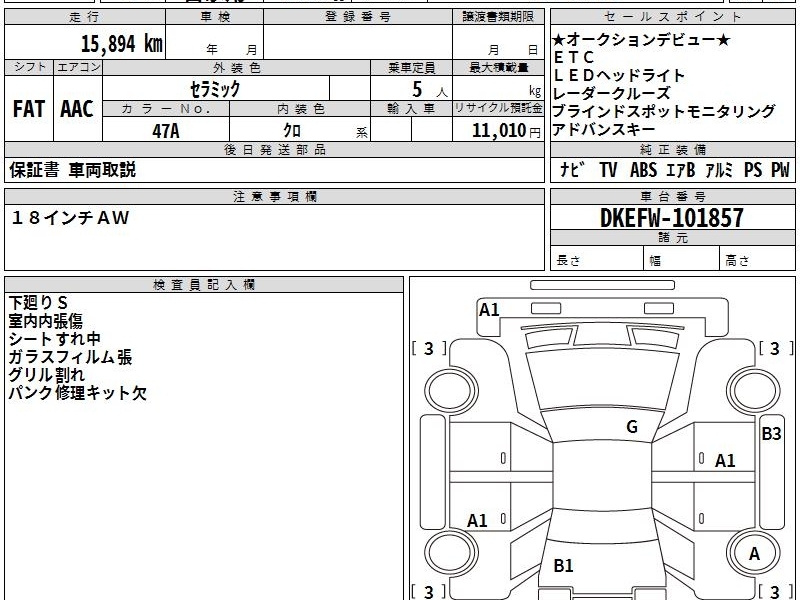
Task: Click inspector note 室内内張傷
Action: click(45, 321)
